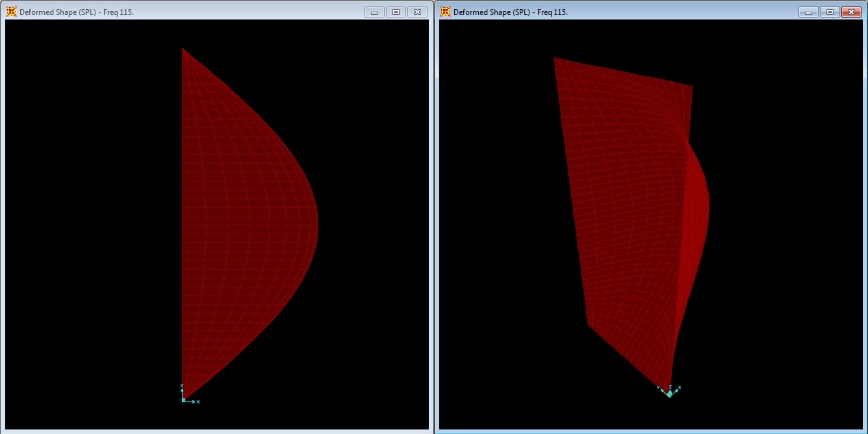Minimize the left Deformed Shape window

coord(374,12)
